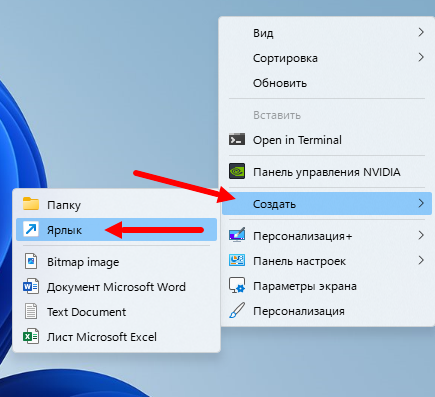Choose Обновить to refresh the desktop

[x=327, y=83]
